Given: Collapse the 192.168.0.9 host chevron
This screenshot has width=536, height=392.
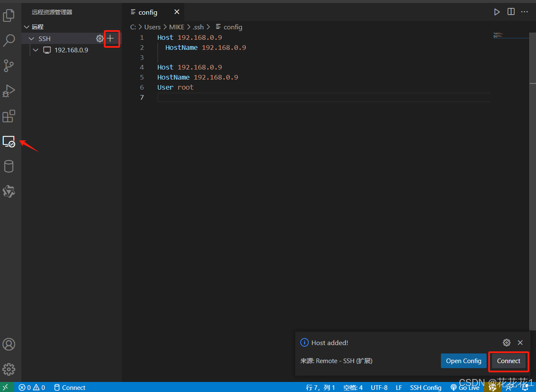Looking at the screenshot, I should coord(36,50).
